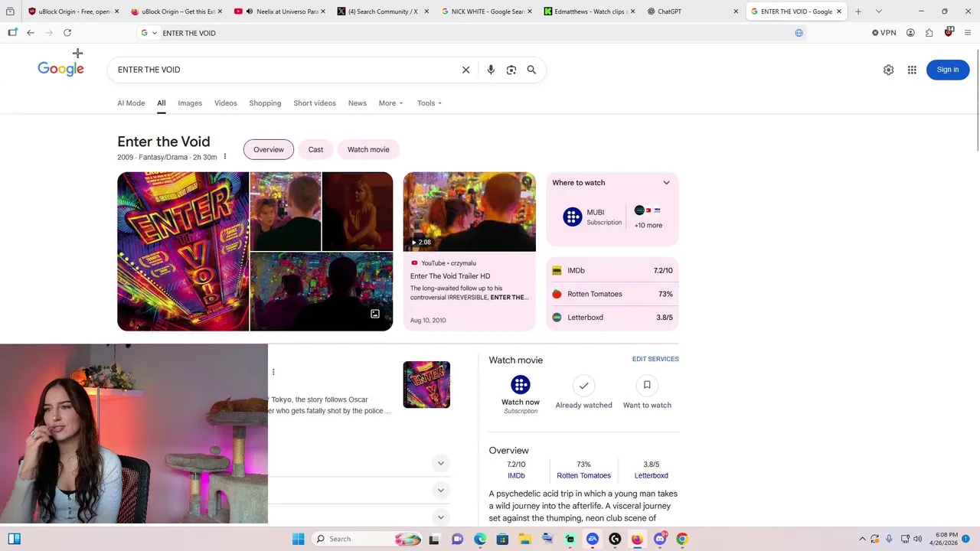
Task: Show hidden system tray icons
Action: point(862,539)
